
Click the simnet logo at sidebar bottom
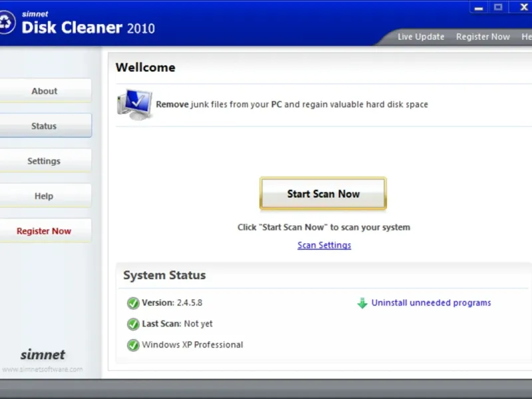click(x=43, y=354)
